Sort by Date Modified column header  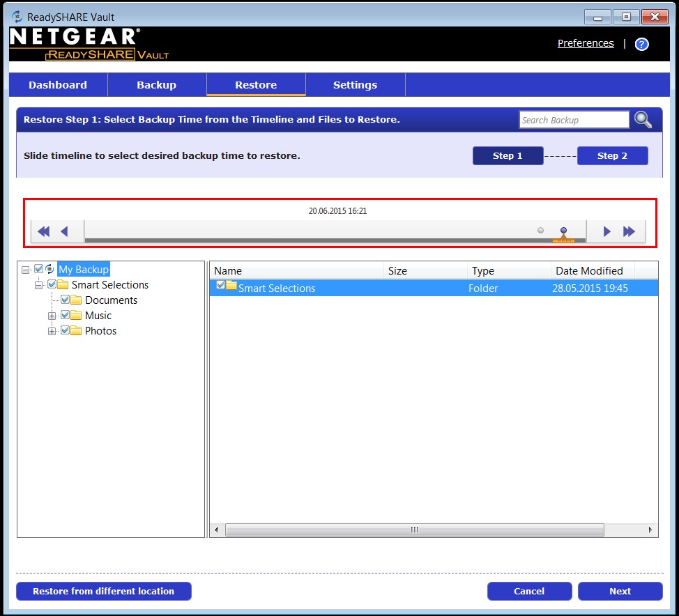(x=593, y=271)
